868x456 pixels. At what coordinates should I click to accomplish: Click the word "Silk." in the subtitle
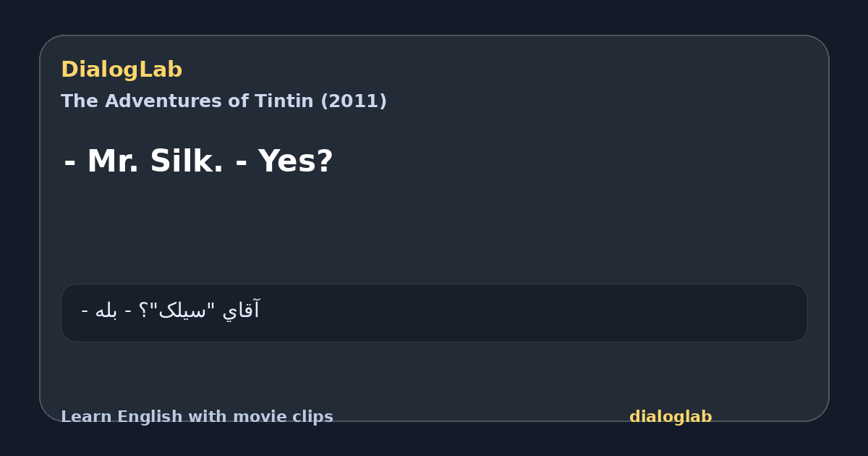click(187, 161)
